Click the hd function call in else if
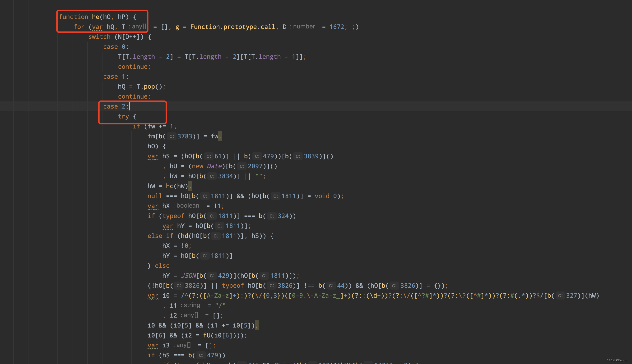 (x=184, y=236)
